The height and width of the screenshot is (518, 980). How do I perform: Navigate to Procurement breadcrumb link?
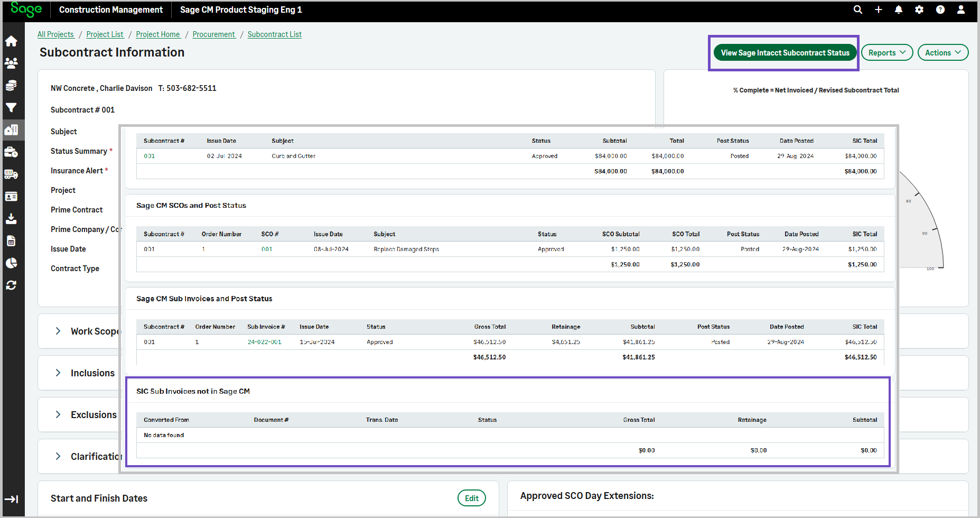[213, 34]
